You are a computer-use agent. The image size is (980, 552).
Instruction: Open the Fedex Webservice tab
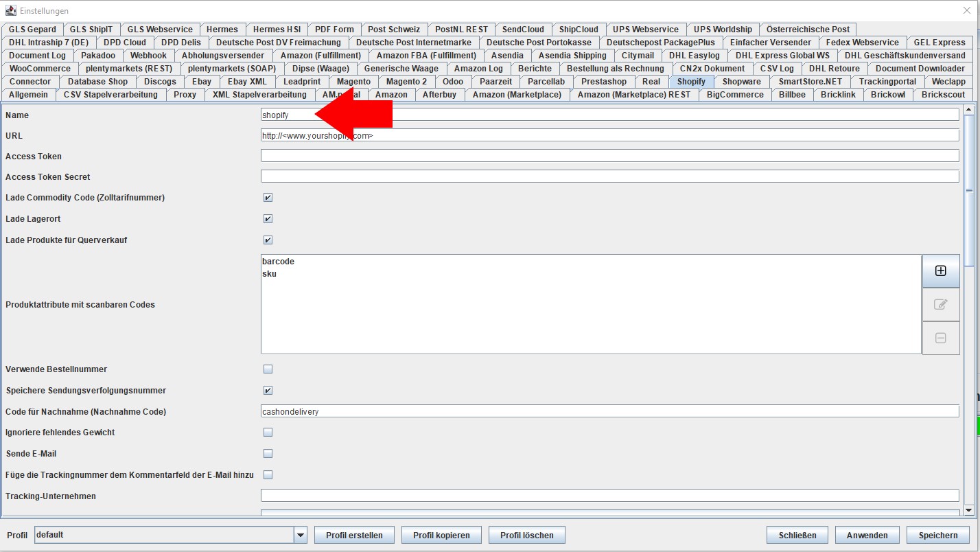click(863, 43)
